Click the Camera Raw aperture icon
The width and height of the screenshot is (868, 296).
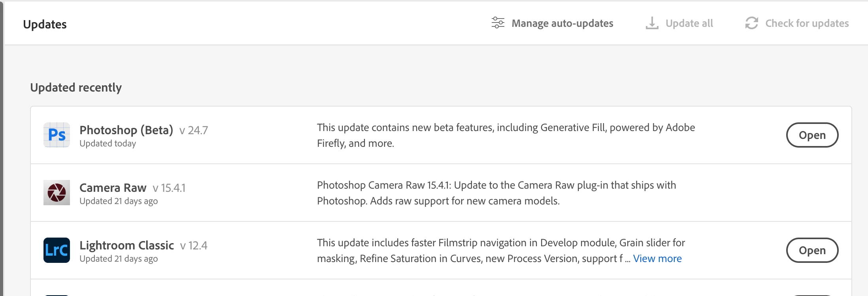[x=57, y=193]
